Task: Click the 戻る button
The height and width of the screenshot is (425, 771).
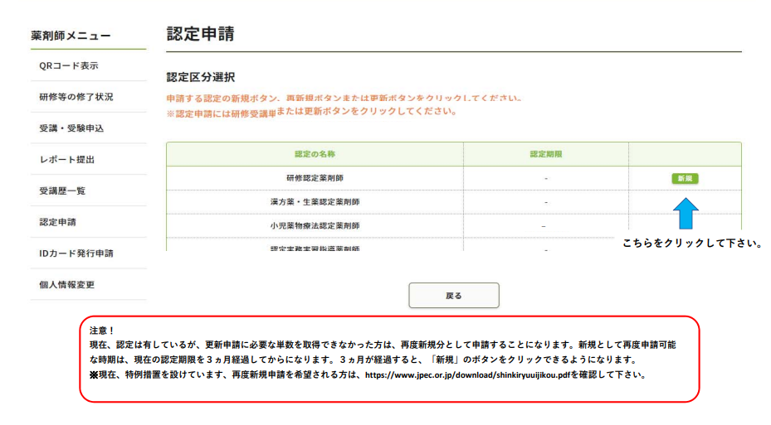Action: point(453,296)
